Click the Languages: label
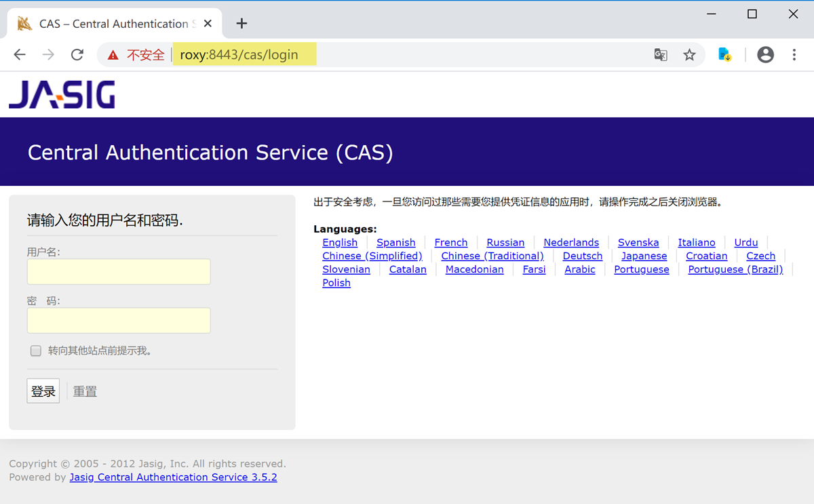This screenshot has height=504, width=814. coord(345,229)
